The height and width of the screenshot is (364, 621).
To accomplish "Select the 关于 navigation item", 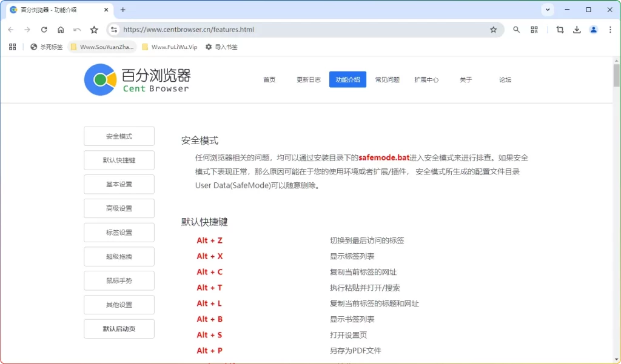I will click(x=466, y=79).
